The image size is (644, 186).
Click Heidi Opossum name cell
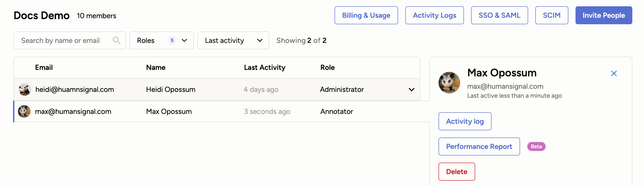pos(170,89)
